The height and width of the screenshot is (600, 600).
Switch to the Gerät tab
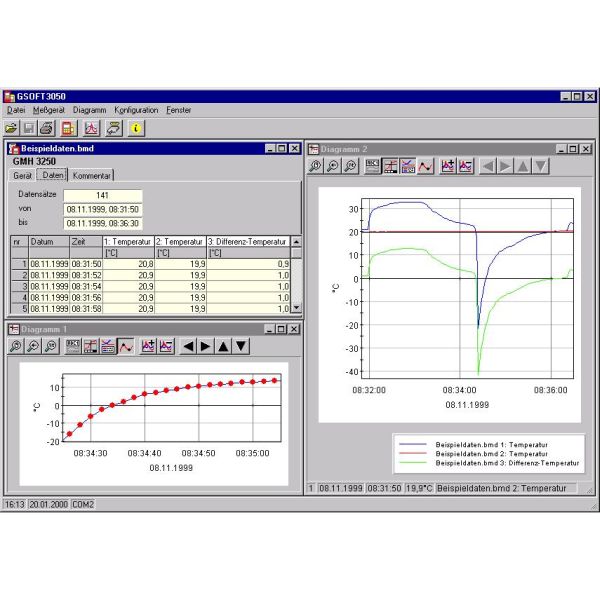22,176
